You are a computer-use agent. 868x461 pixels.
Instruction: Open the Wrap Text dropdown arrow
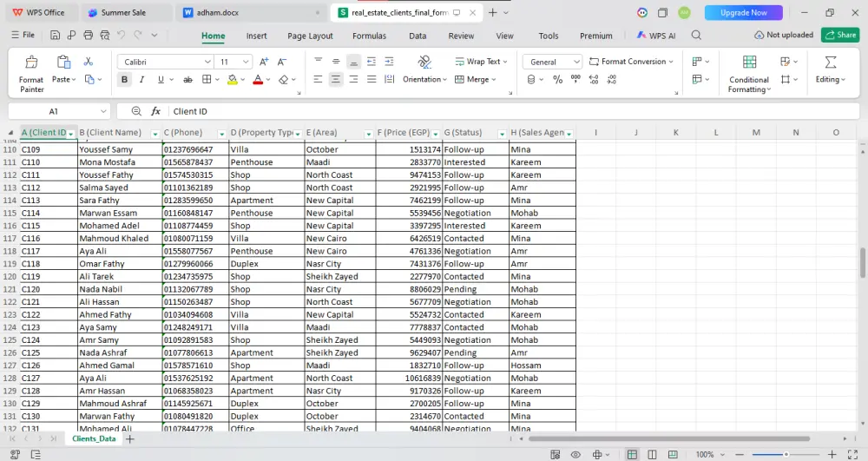pyautogui.click(x=505, y=62)
